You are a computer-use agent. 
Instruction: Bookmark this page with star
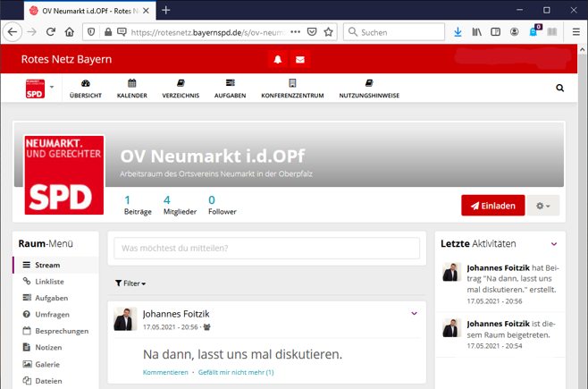[329, 32]
